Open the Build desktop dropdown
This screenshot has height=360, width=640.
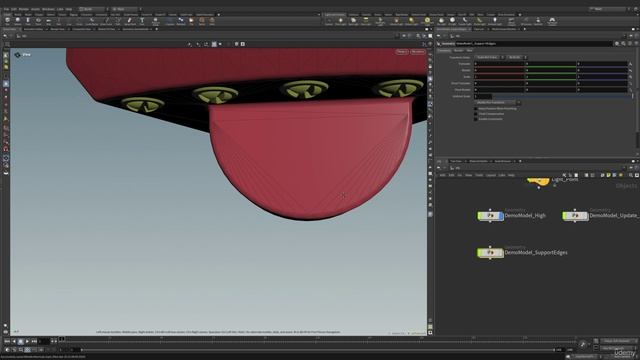93,9
